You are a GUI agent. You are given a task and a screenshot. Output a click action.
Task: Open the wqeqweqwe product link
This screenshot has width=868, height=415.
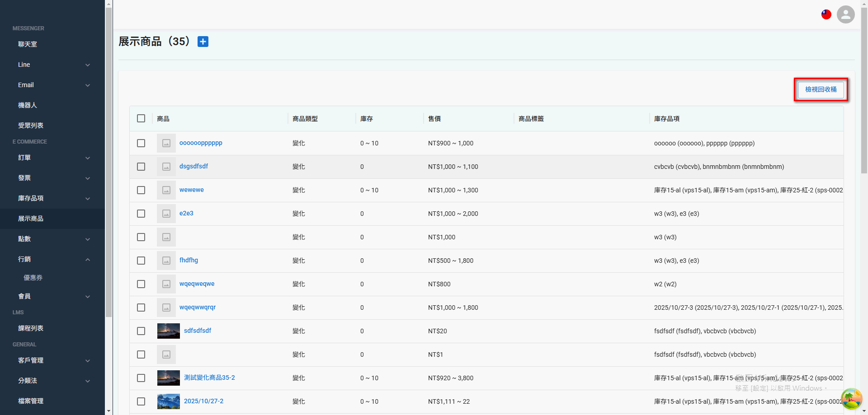click(x=197, y=284)
